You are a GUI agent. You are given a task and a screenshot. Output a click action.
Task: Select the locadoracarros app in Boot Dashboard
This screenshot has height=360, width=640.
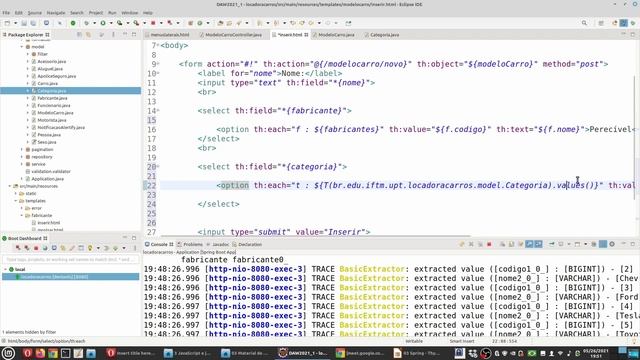click(70, 277)
